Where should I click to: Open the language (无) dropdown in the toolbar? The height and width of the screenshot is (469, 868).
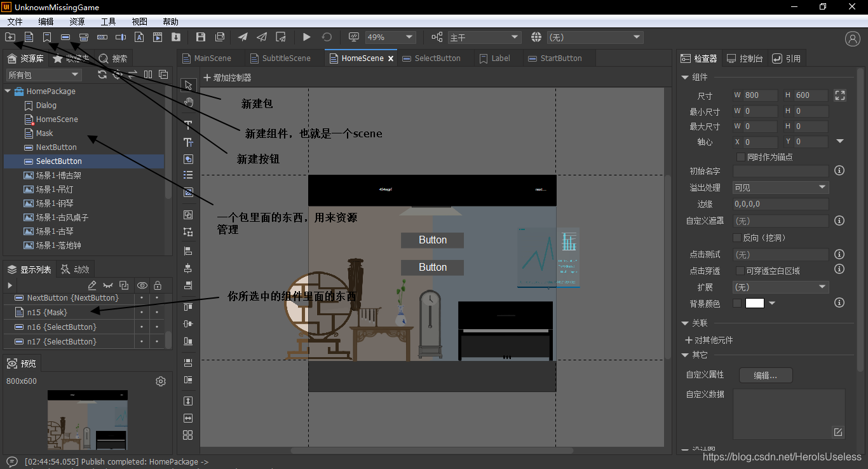(594, 37)
